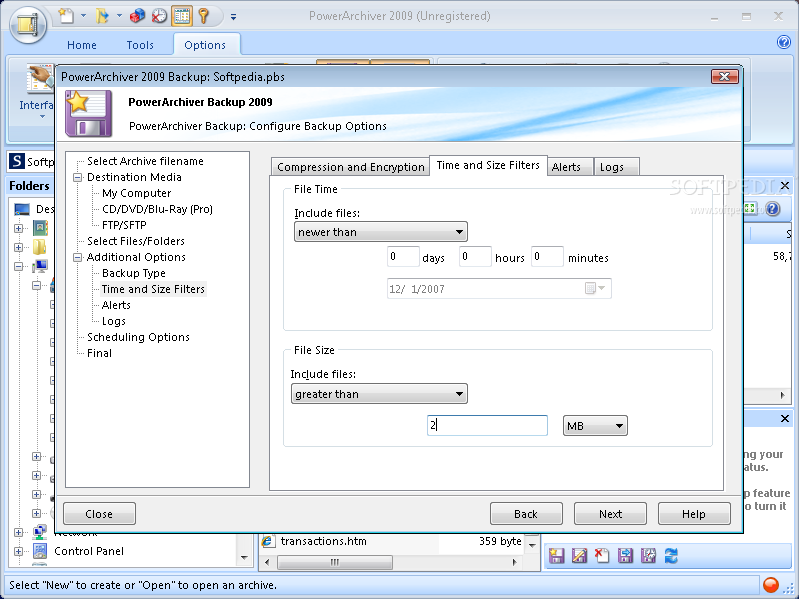Click the days input field
The width and height of the screenshot is (799, 599).
(403, 257)
